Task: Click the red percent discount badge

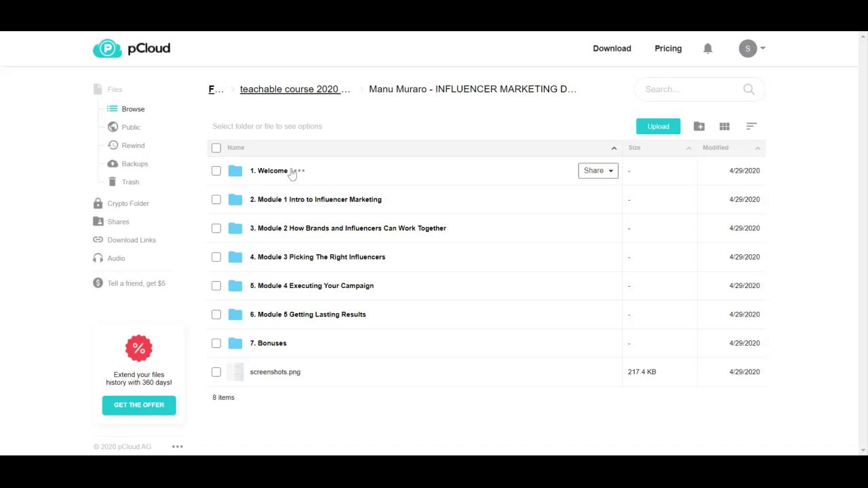Action: pos(139,348)
